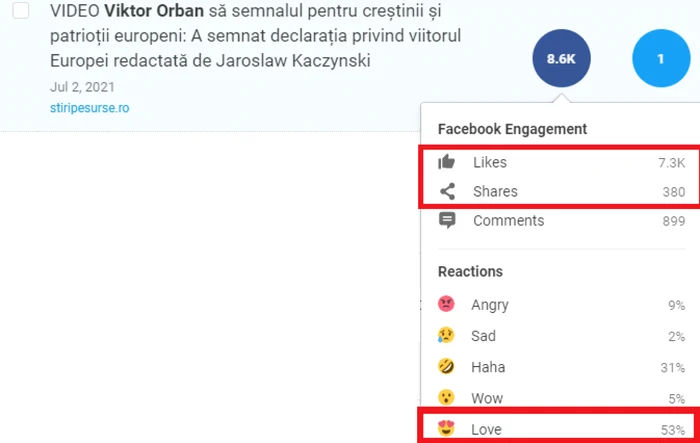Click the Love 53% percentage value

[x=673, y=430]
